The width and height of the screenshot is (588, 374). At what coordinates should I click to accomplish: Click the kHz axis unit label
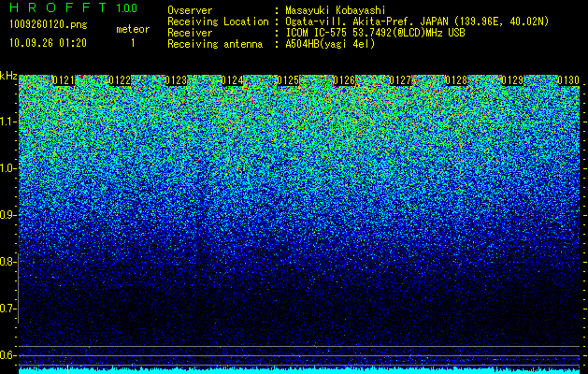click(8, 76)
